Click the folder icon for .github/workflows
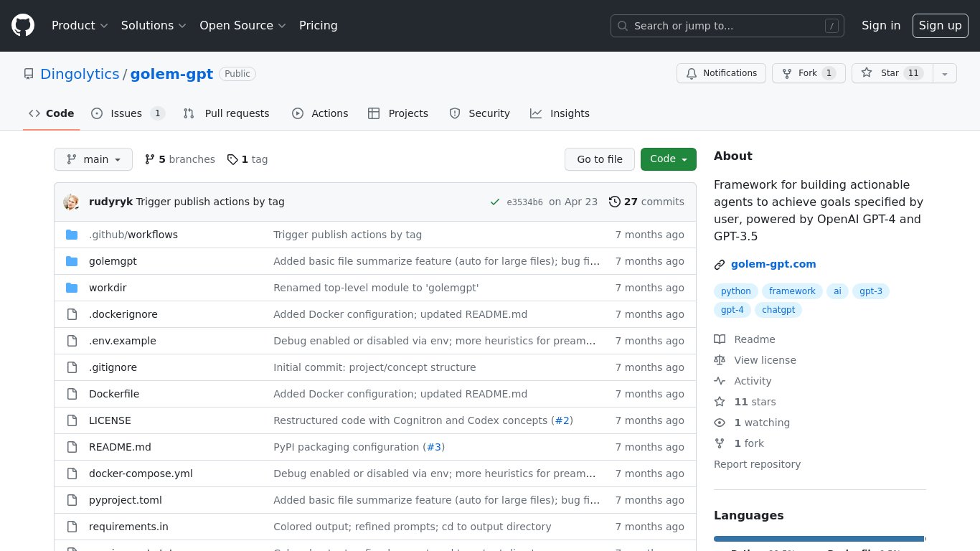This screenshot has width=980, height=551. (72, 235)
